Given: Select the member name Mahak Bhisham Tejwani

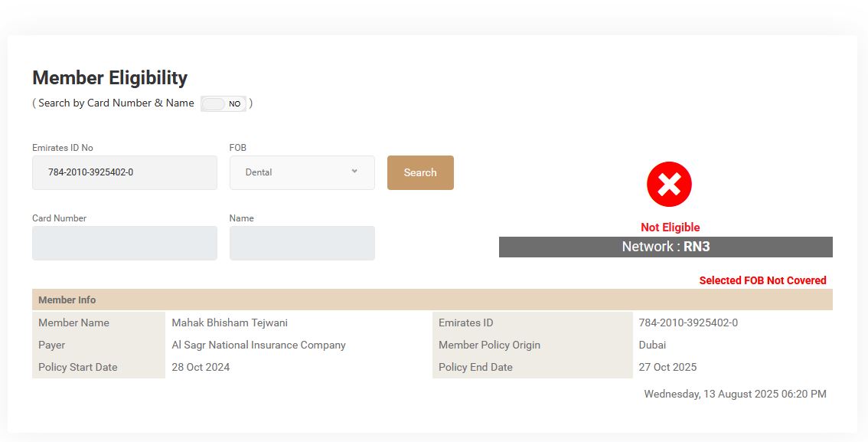Looking at the screenshot, I should [230, 322].
